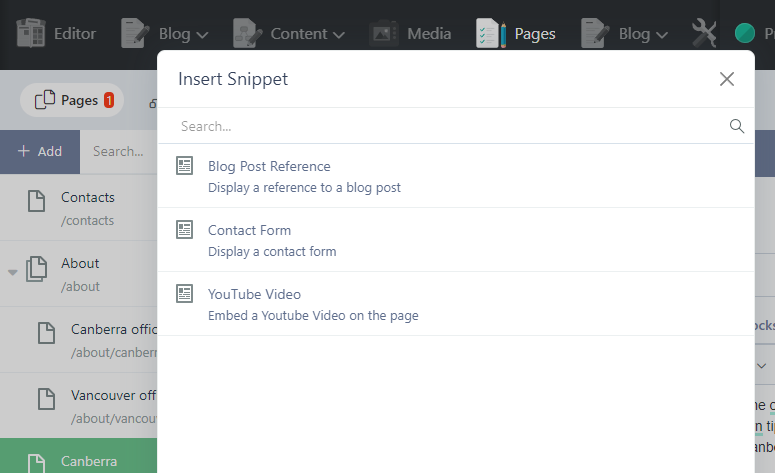Click 'Embed a Youtube Video on the page' text
Screen dimensions: 775x473
click(x=313, y=315)
